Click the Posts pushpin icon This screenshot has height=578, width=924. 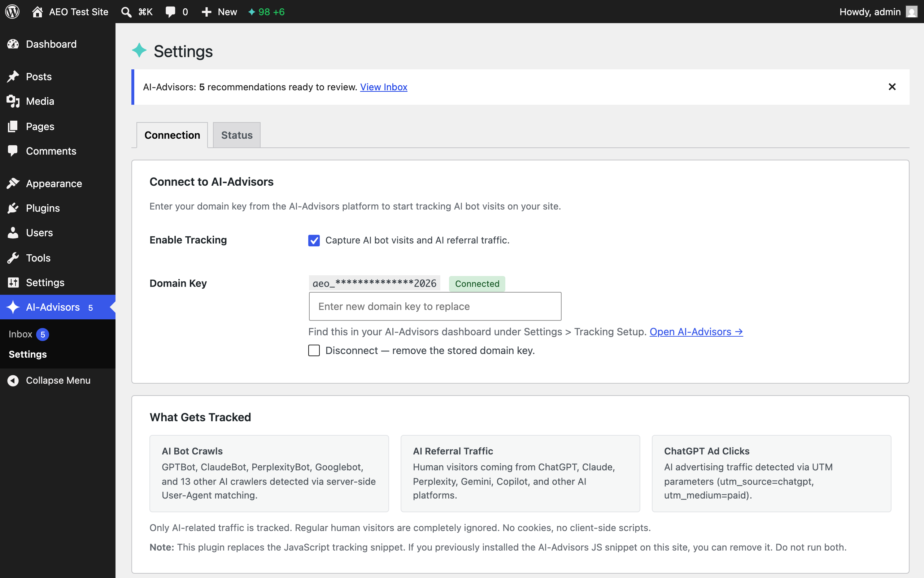13,77
